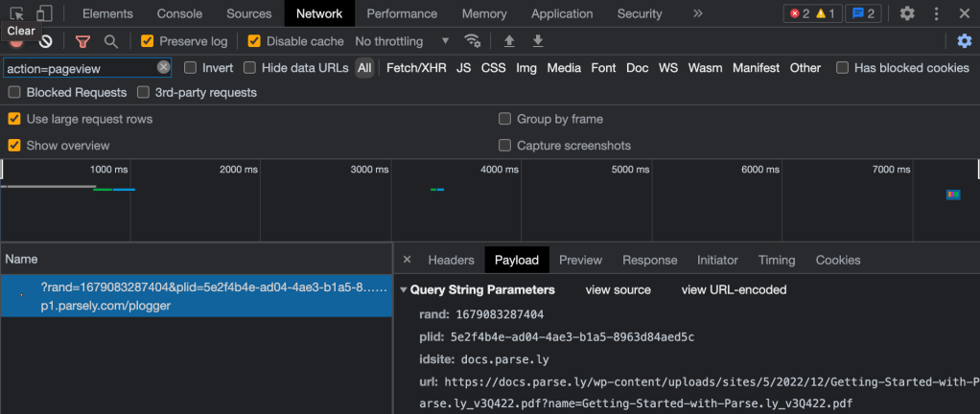Click the view URL-encoded link
Screen dimensions: 980x414
coord(734,289)
